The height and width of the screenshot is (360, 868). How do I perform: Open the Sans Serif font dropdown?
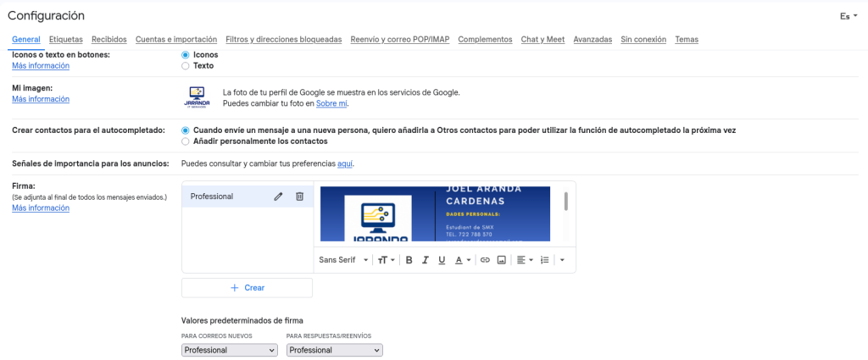[343, 260]
